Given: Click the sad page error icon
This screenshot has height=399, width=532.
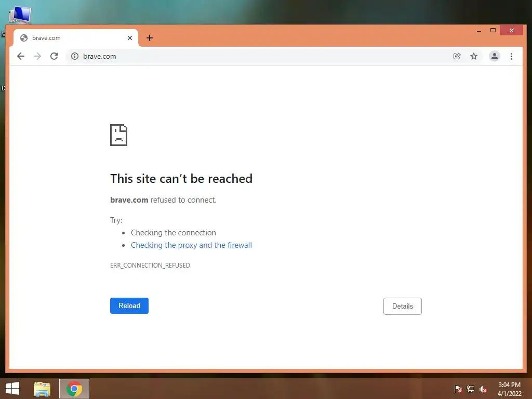Looking at the screenshot, I should pyautogui.click(x=118, y=135).
